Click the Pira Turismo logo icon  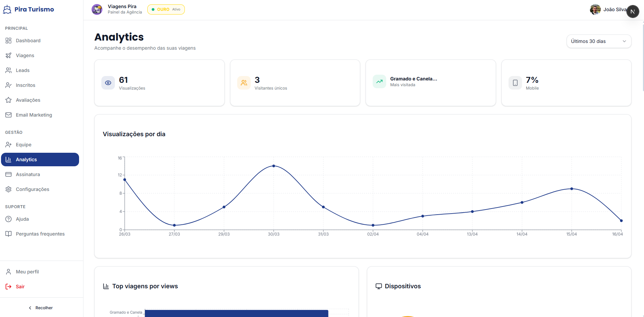click(7, 9)
